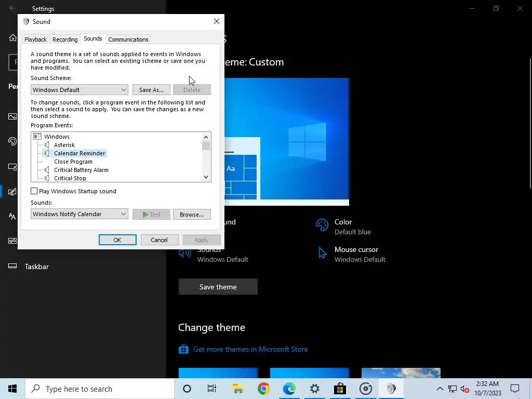This screenshot has width=532, height=399.
Task: Open Background icon in Settings sidebar
Action: point(12,116)
